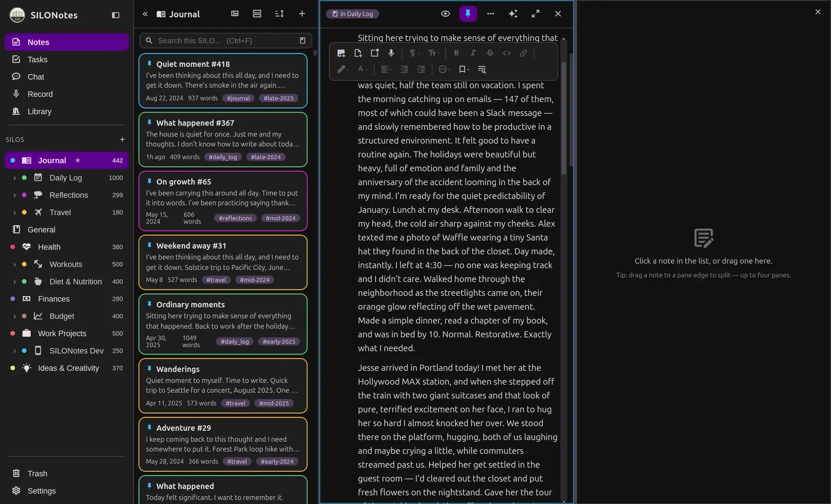Toggle strikethrough formatting
This screenshot has height=504, width=831.
pyautogui.click(x=489, y=53)
